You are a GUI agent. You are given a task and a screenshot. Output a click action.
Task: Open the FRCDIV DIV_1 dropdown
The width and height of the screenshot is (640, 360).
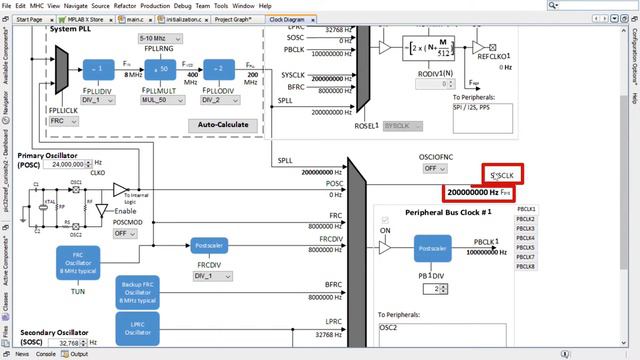pyautogui.click(x=213, y=276)
